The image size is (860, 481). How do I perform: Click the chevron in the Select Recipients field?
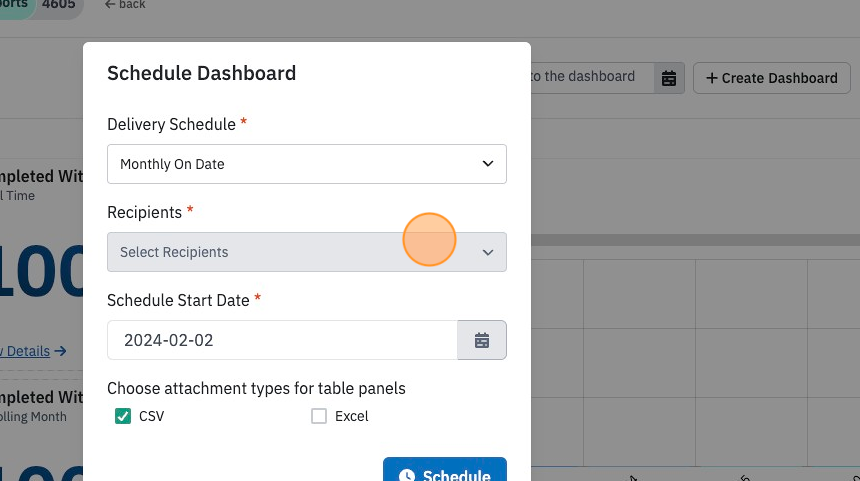pos(488,252)
